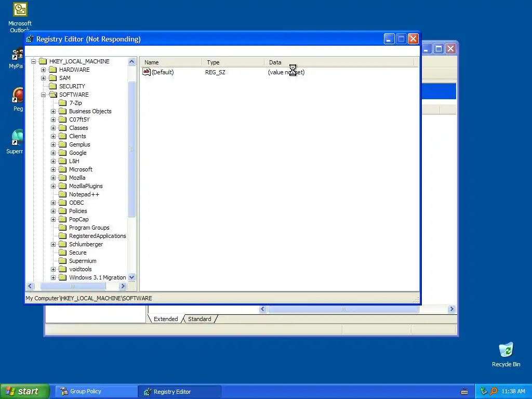Viewport: 532px width, 399px height.
Task: Click the Name column header
Action: tap(171, 62)
